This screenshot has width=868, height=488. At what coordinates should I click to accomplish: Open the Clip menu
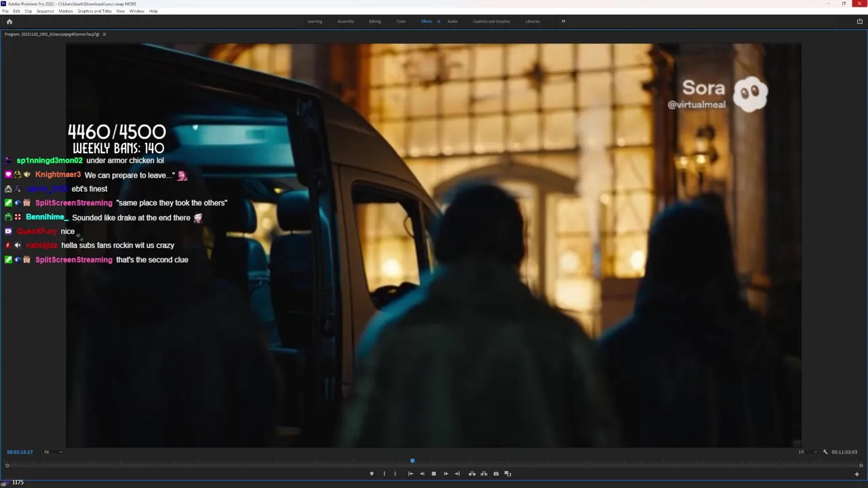click(x=28, y=11)
